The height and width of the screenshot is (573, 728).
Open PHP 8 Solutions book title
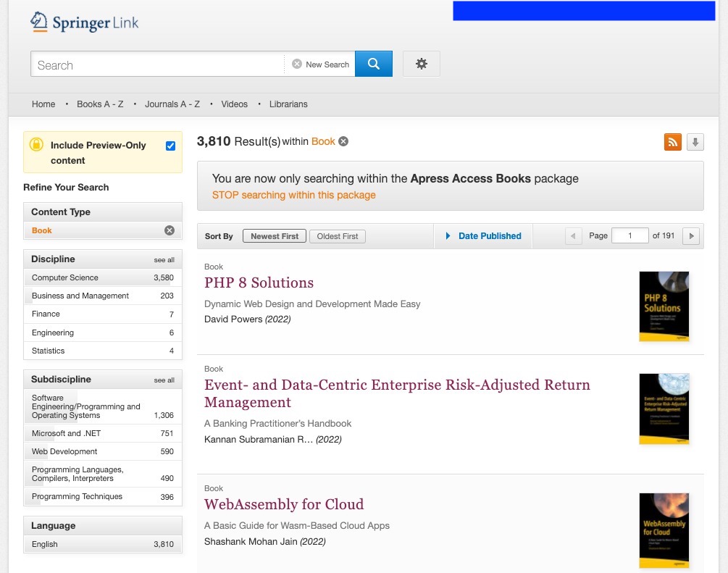[259, 283]
